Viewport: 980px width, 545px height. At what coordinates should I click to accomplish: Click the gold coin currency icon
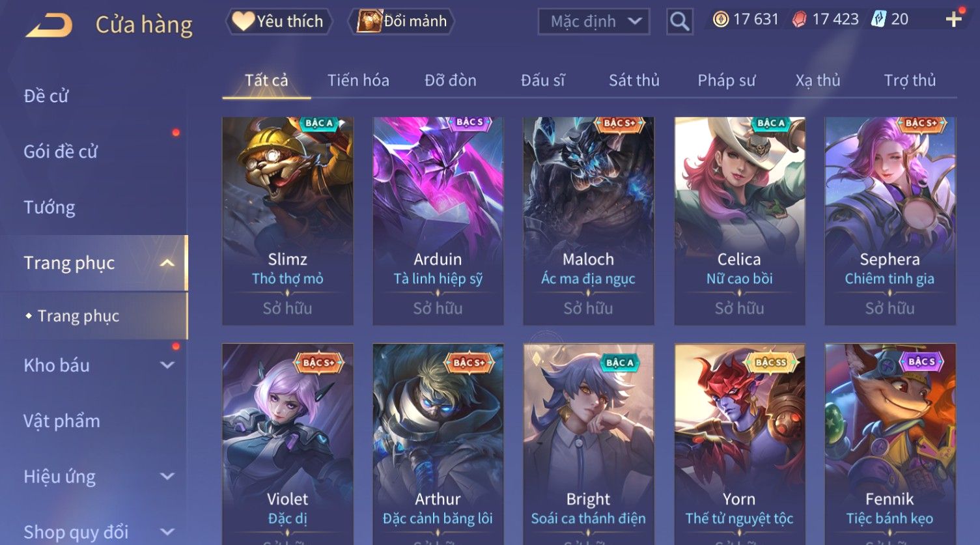(x=720, y=20)
